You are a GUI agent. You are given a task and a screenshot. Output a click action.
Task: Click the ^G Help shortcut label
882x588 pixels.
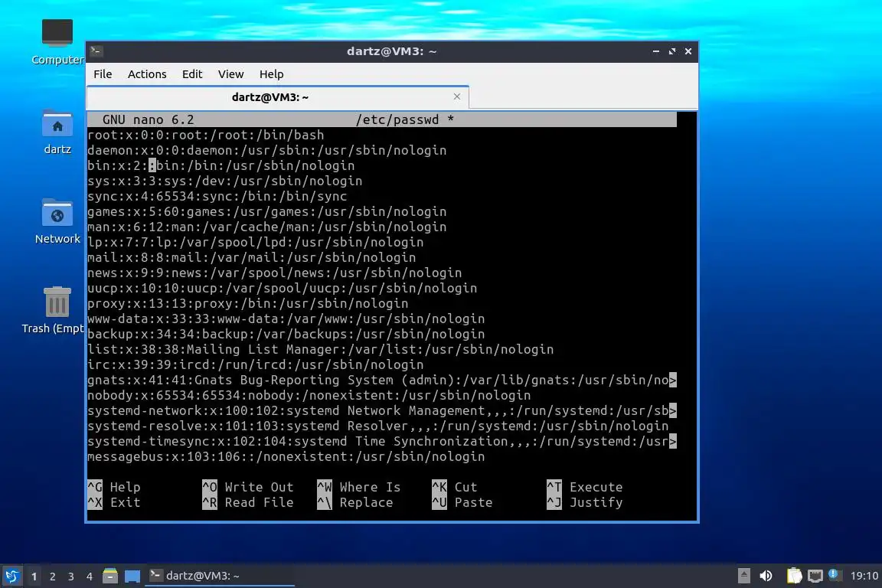(x=114, y=487)
